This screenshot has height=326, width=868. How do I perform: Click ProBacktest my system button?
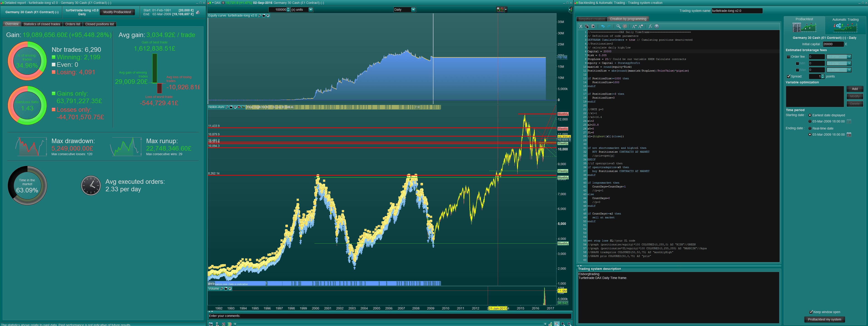click(x=824, y=319)
